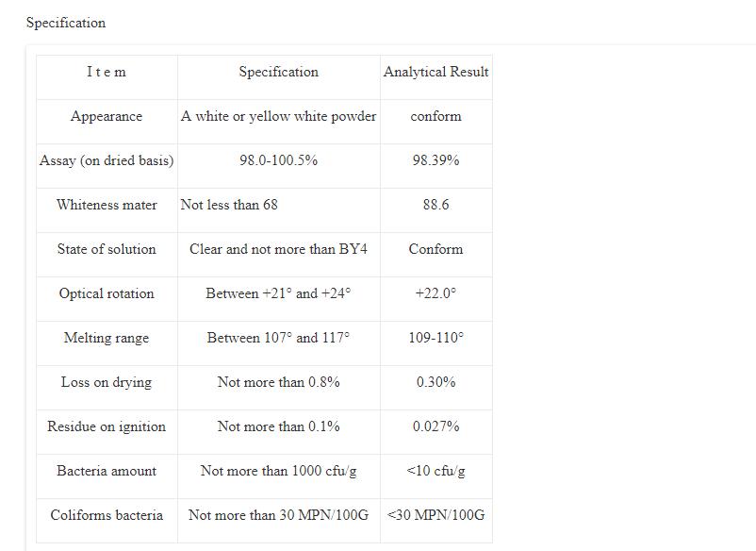Image resolution: width=756 pixels, height=551 pixels.
Task: Click the 88.6 whiteness result value
Action: [436, 205]
